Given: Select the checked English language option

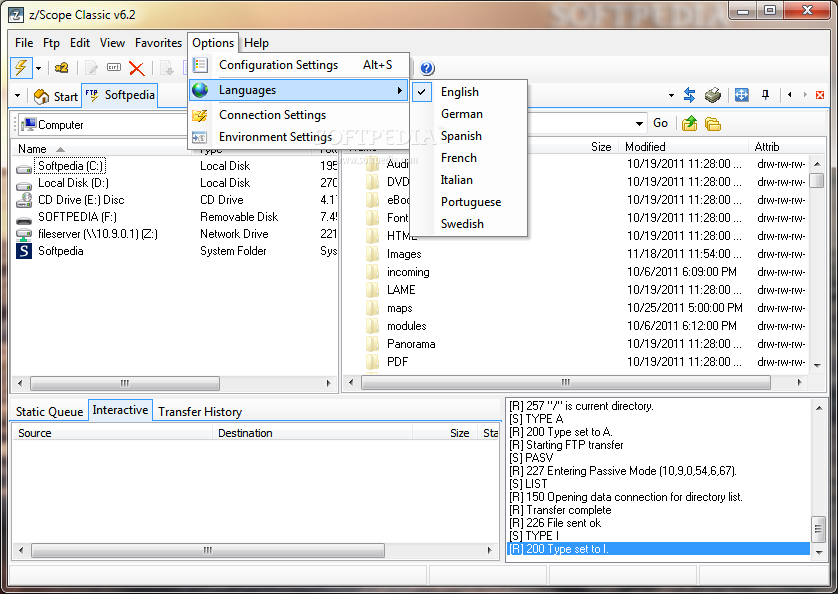Looking at the screenshot, I should tap(469, 92).
